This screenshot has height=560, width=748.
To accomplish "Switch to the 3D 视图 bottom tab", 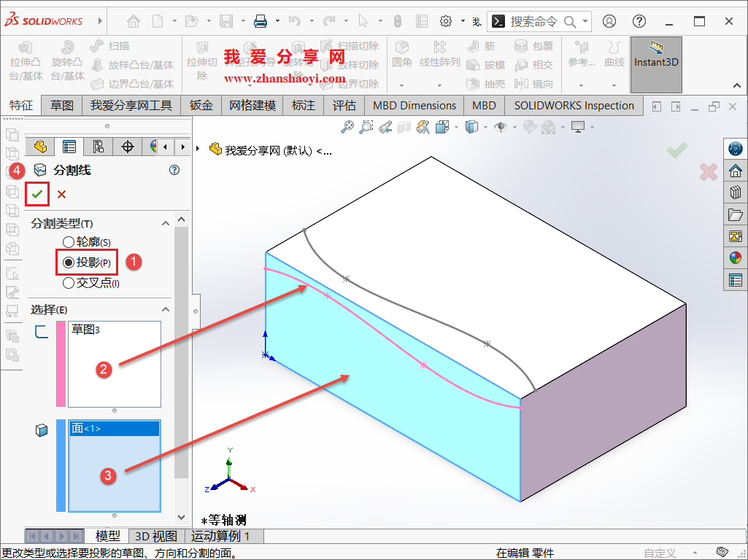I will click(156, 536).
